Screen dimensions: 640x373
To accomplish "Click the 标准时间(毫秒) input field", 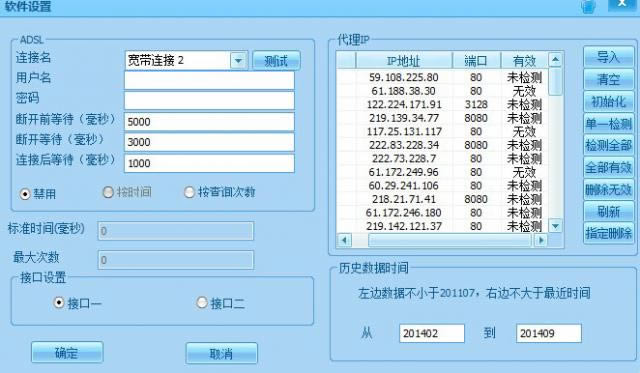I will point(176,231).
